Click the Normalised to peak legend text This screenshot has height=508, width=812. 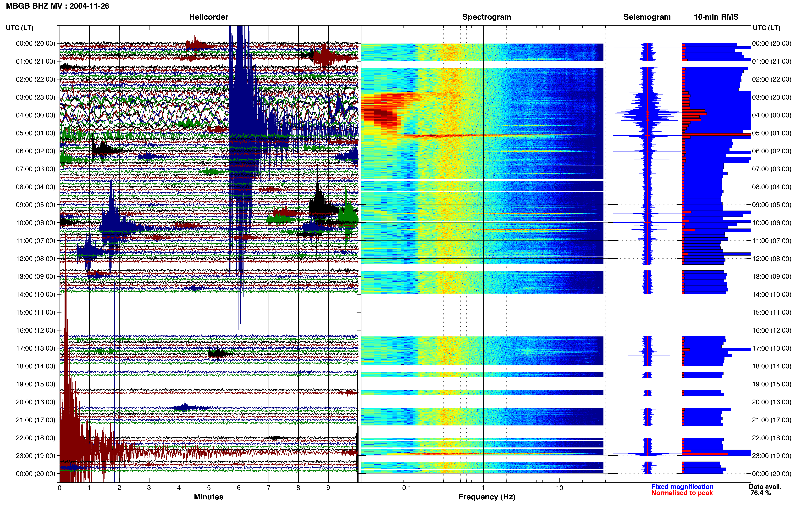(682, 493)
